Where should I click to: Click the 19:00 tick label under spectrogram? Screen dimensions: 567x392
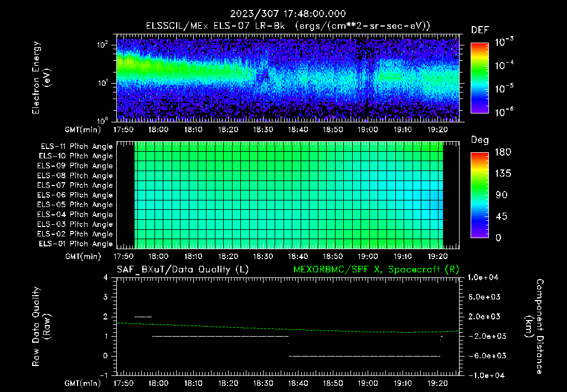[x=368, y=130]
